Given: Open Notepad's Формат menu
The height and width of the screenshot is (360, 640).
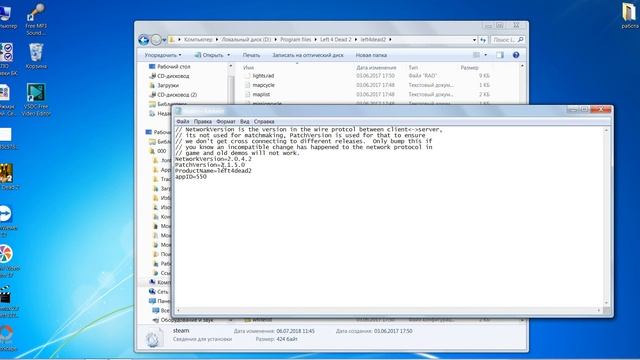Looking at the screenshot, I should click(226, 122).
